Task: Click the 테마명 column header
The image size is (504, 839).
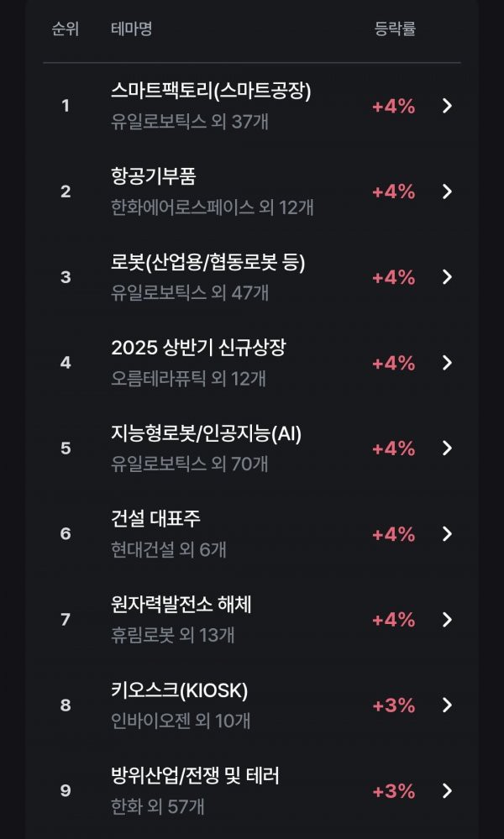Action: click(132, 29)
